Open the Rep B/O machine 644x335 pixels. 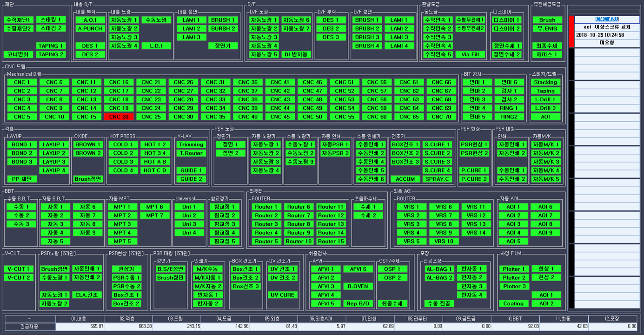358,303
